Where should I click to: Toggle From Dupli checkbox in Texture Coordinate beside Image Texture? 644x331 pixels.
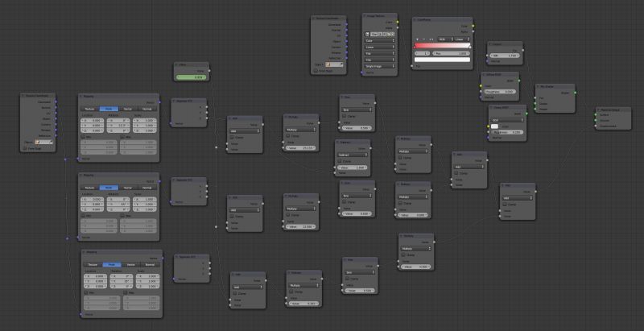(316, 71)
